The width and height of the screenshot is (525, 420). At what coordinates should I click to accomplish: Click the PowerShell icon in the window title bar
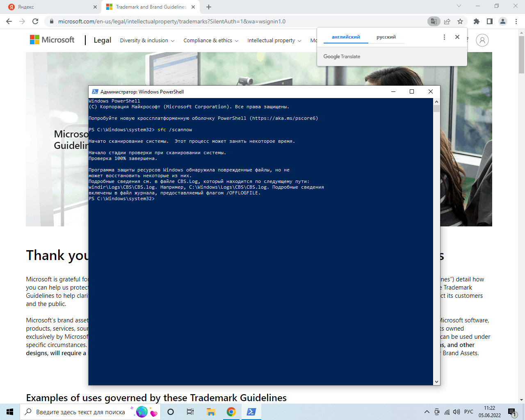(95, 91)
